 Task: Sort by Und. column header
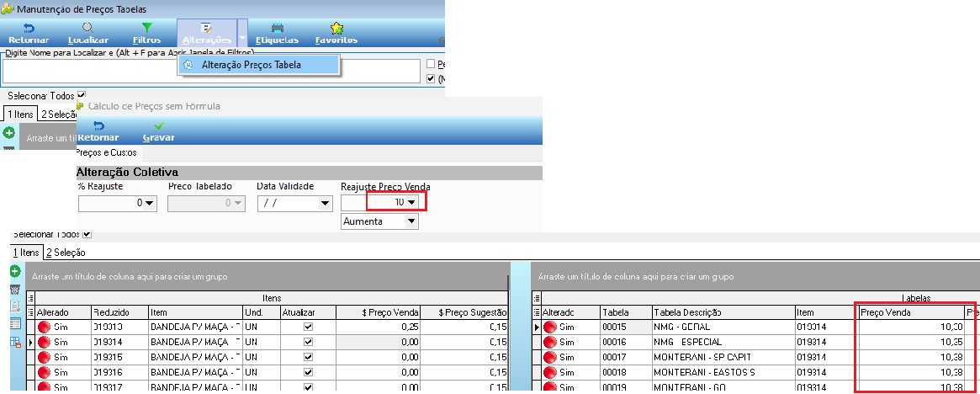(x=262, y=311)
